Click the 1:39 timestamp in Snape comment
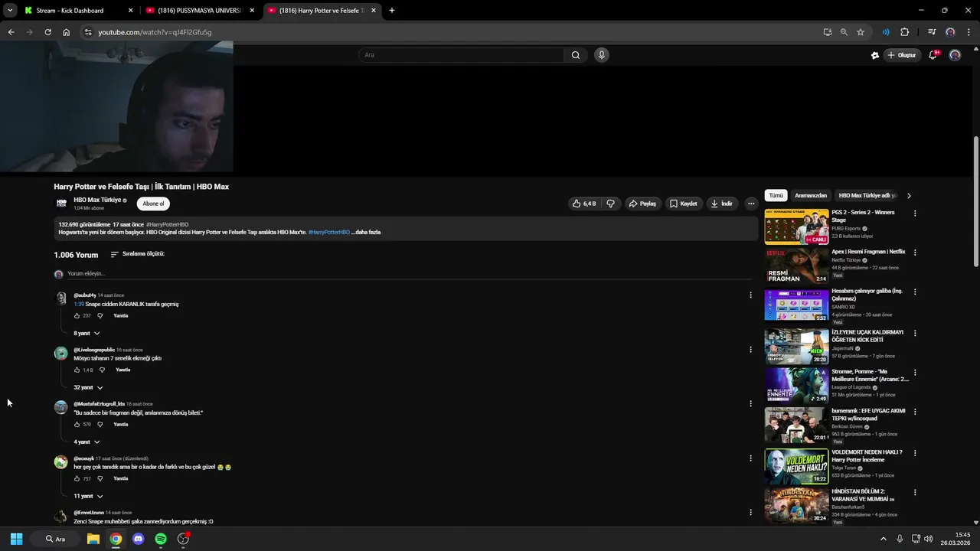The height and width of the screenshot is (551, 980). [x=79, y=304]
